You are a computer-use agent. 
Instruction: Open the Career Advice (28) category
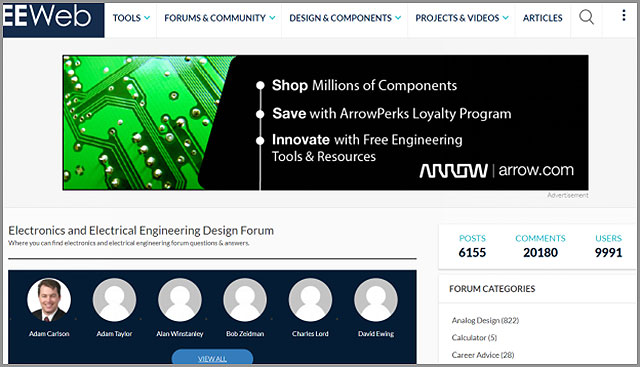[x=483, y=355]
